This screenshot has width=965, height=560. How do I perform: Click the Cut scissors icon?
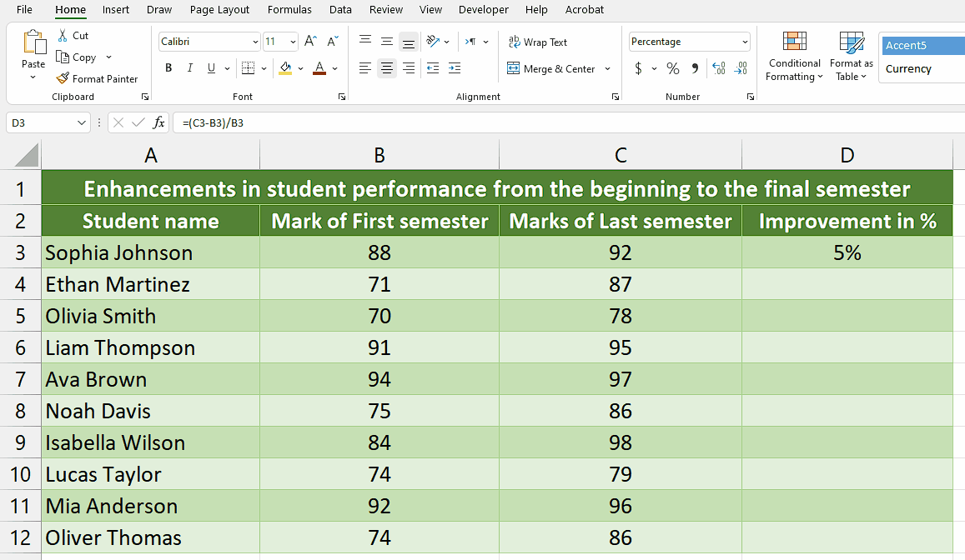63,36
